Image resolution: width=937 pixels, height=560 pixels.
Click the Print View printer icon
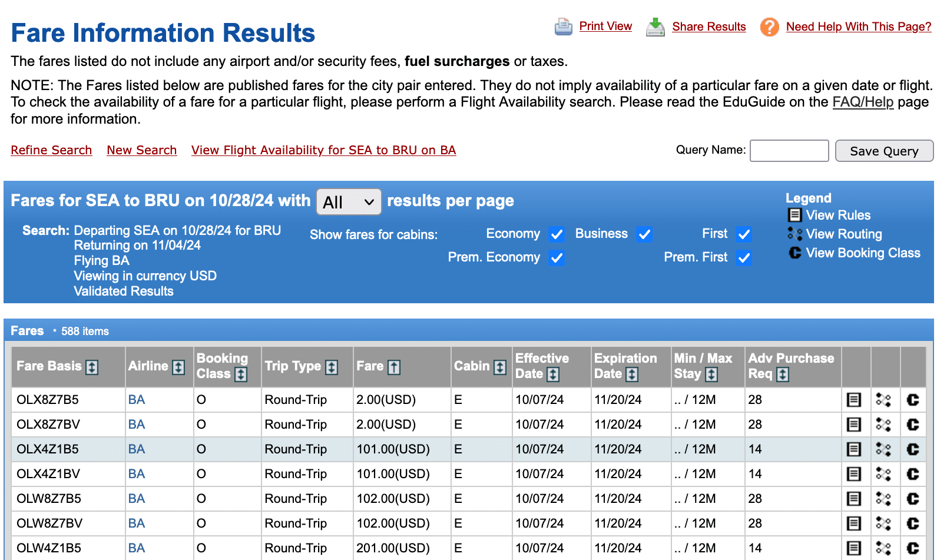click(x=563, y=27)
